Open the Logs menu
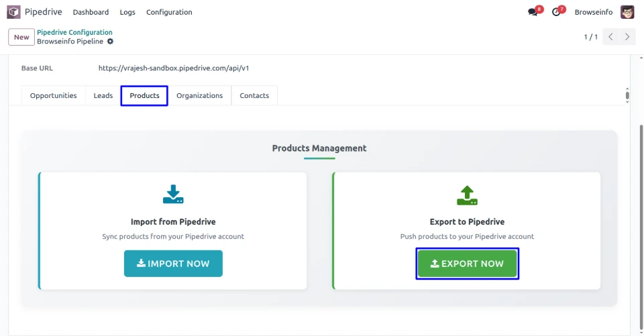The image size is (644, 336). point(127,12)
